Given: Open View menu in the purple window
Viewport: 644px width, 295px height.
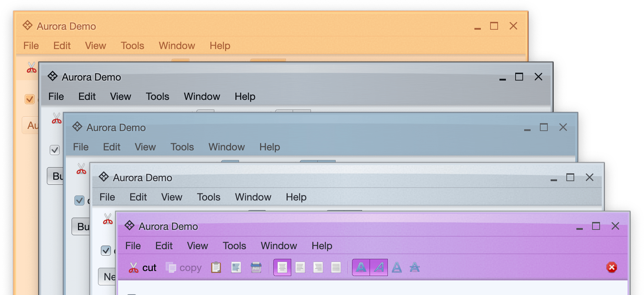Looking at the screenshot, I should tap(197, 246).
